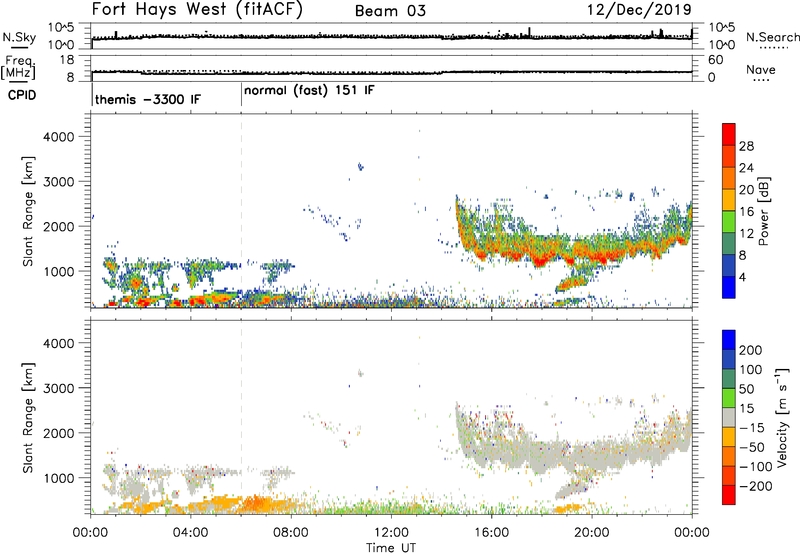
Task: Click the 'themis -3300 IF' CPID label
Action: coord(148,99)
